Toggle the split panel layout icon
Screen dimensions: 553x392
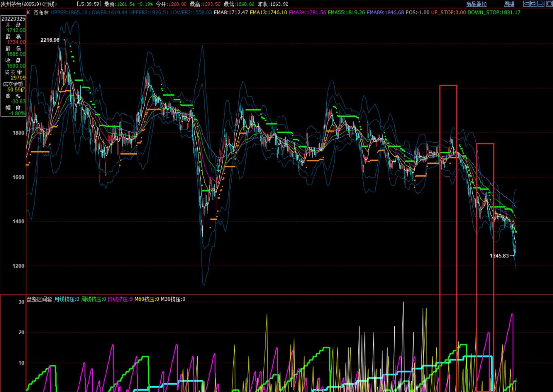click(541, 4)
